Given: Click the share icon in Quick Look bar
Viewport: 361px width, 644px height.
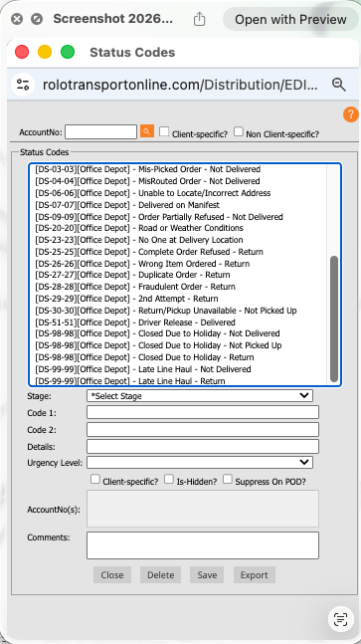Looking at the screenshot, I should [199, 19].
